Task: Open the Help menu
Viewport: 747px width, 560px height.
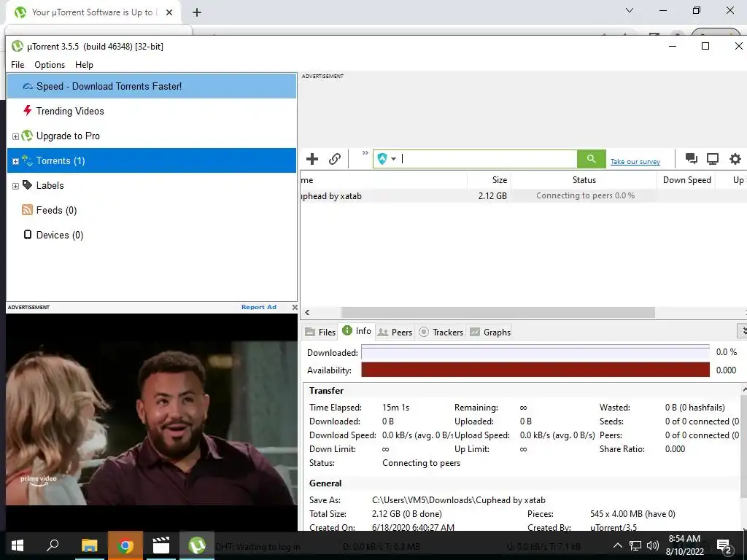Action: [x=84, y=65]
